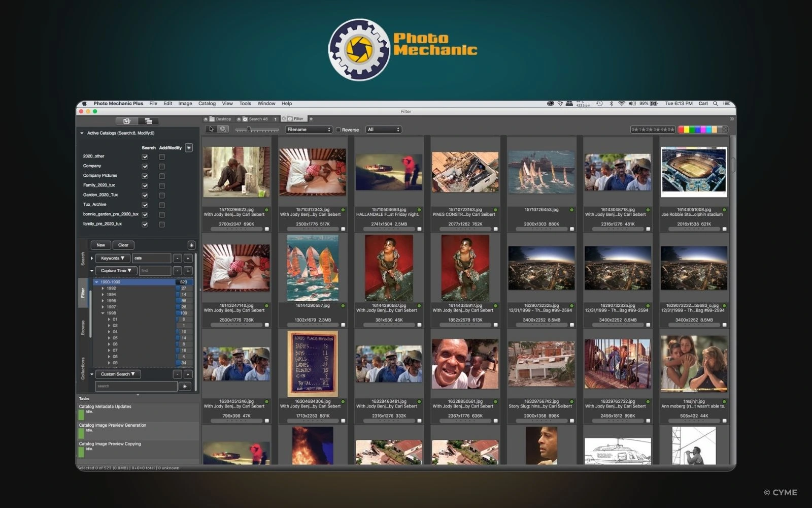Select the catalog list view icon at top left
The height and width of the screenshot is (508, 812).
[x=149, y=121]
